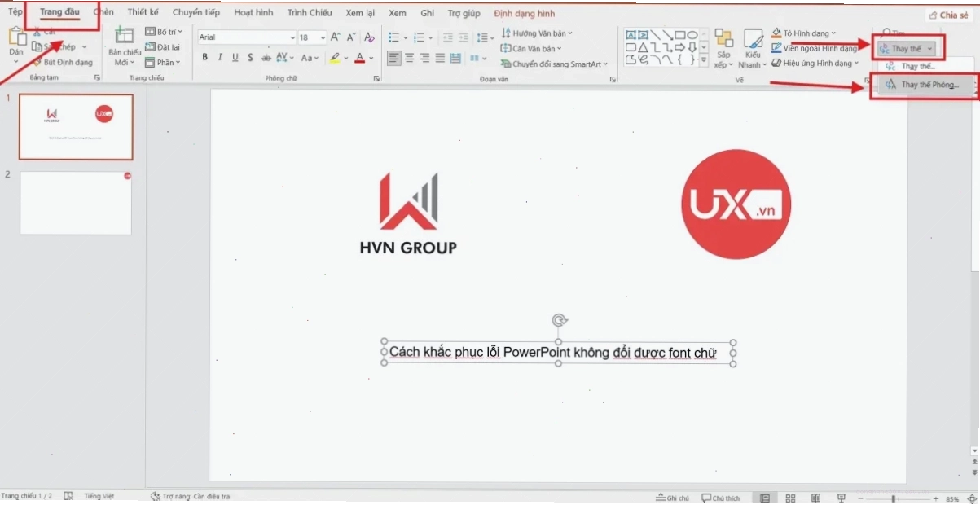Open Ghi chú notes in status bar

672,498
